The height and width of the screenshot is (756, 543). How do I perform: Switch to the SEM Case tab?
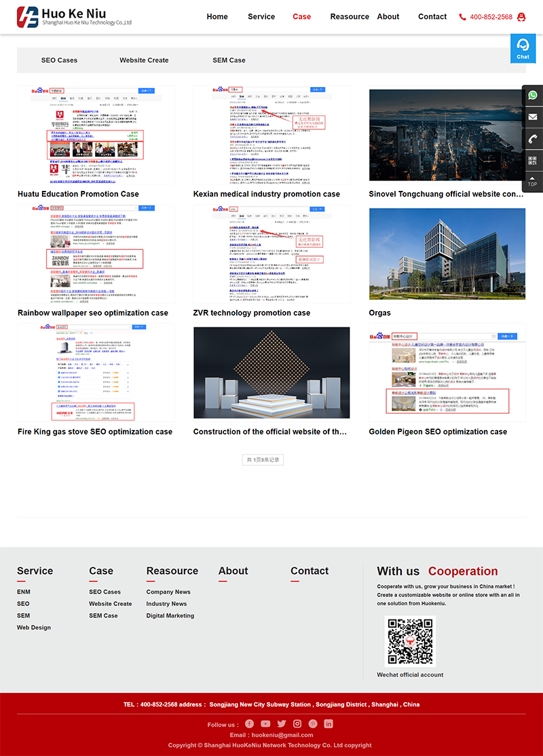click(229, 60)
